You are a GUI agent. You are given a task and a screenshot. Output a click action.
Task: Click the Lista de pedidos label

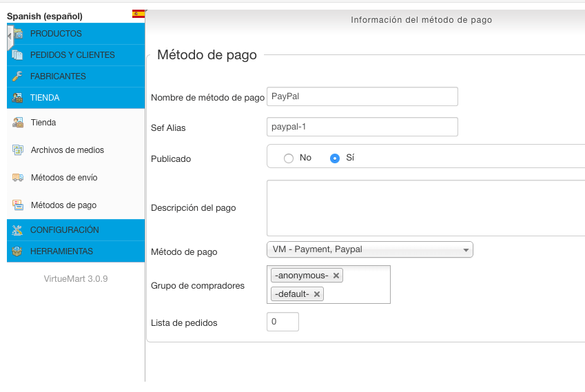point(184,323)
